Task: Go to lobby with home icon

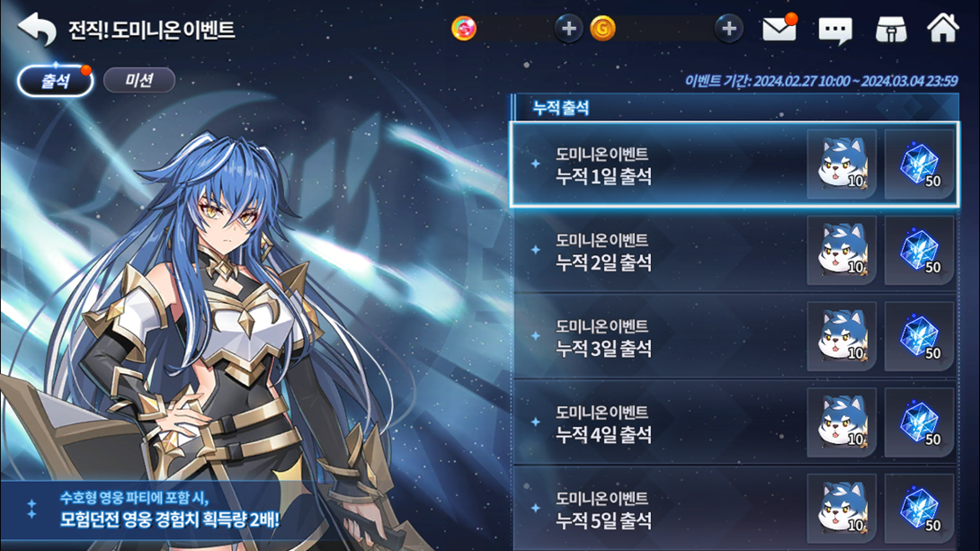Action: pos(942,28)
